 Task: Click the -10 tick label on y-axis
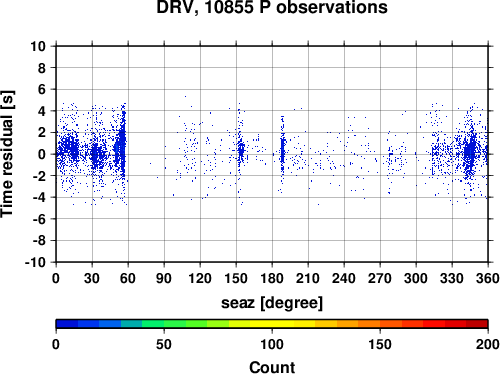(x=35, y=262)
